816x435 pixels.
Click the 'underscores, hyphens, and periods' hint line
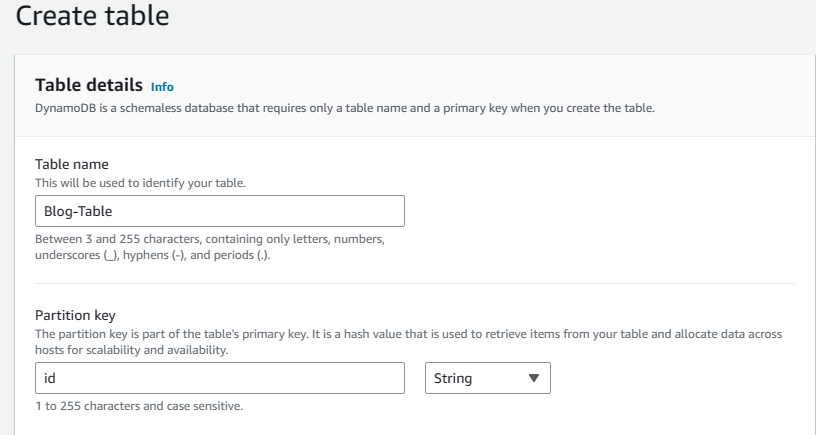152,255
